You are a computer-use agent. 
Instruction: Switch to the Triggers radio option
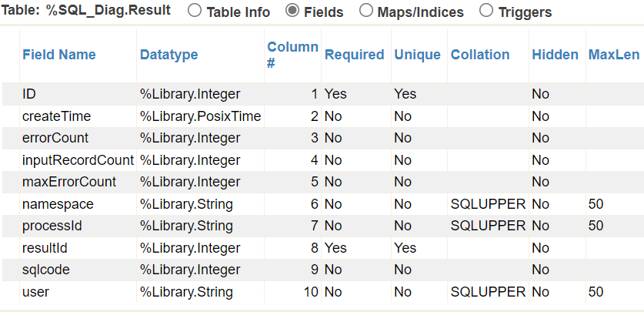[x=486, y=12]
